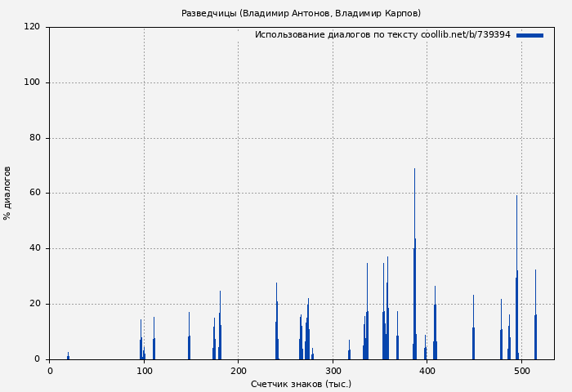Click the y-axis label '% диалогов'
Image resolution: width=572 pixels, height=392 pixels.
coord(7,193)
